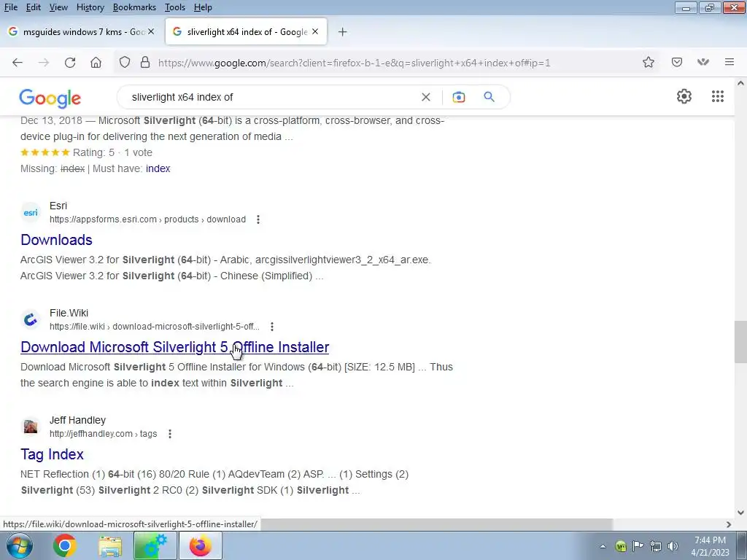The width and height of the screenshot is (747, 560).
Task: Open the View menu
Action: pyautogui.click(x=58, y=7)
